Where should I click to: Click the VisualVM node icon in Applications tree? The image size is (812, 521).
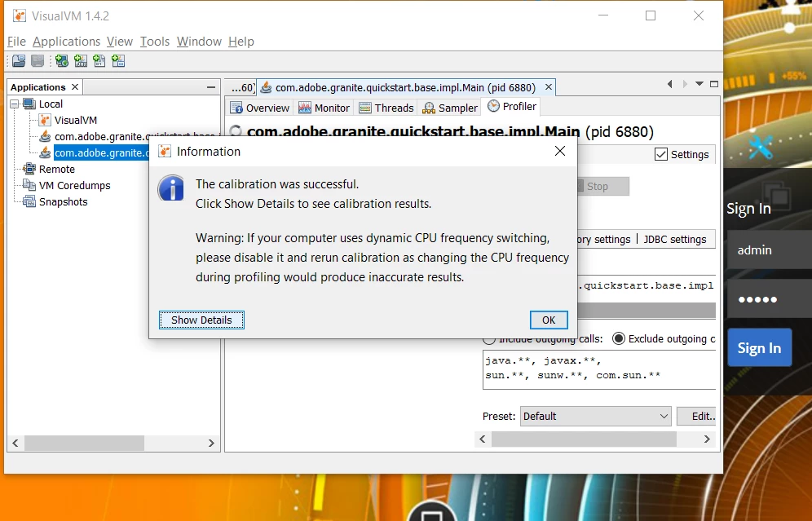[x=45, y=120]
